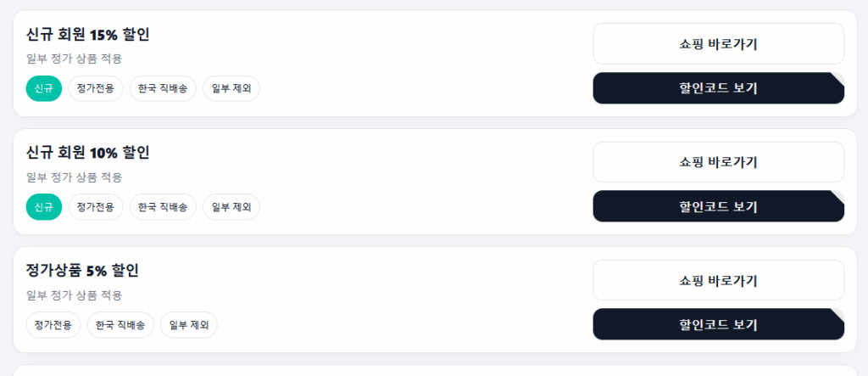Click the 신규 tag on the 10% coupon
This screenshot has width=868, height=376.
click(x=44, y=206)
